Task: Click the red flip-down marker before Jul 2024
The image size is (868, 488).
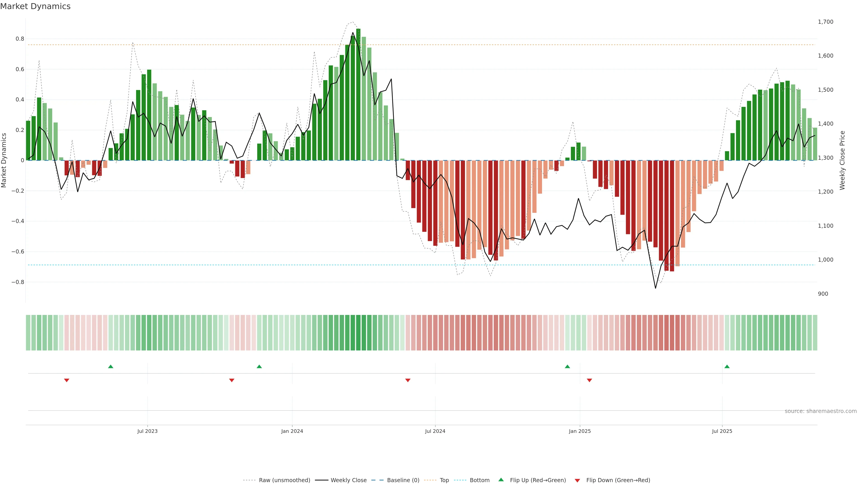Action: coord(408,380)
